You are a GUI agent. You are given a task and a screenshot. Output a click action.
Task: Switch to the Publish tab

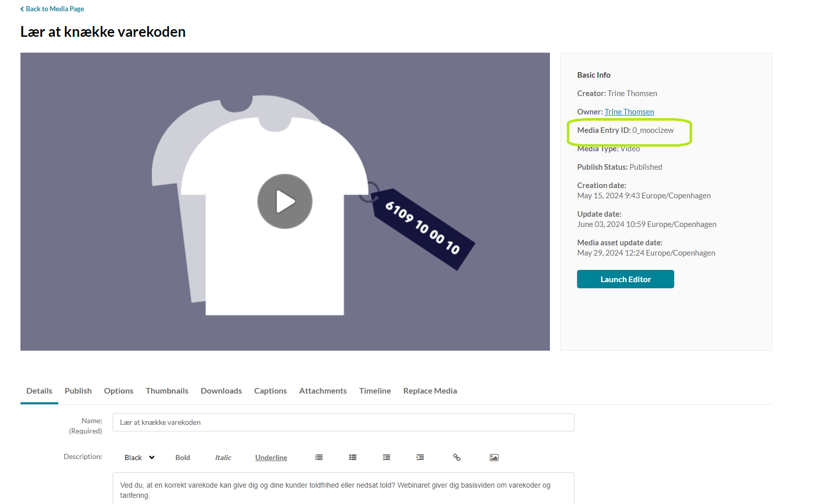pyautogui.click(x=78, y=391)
